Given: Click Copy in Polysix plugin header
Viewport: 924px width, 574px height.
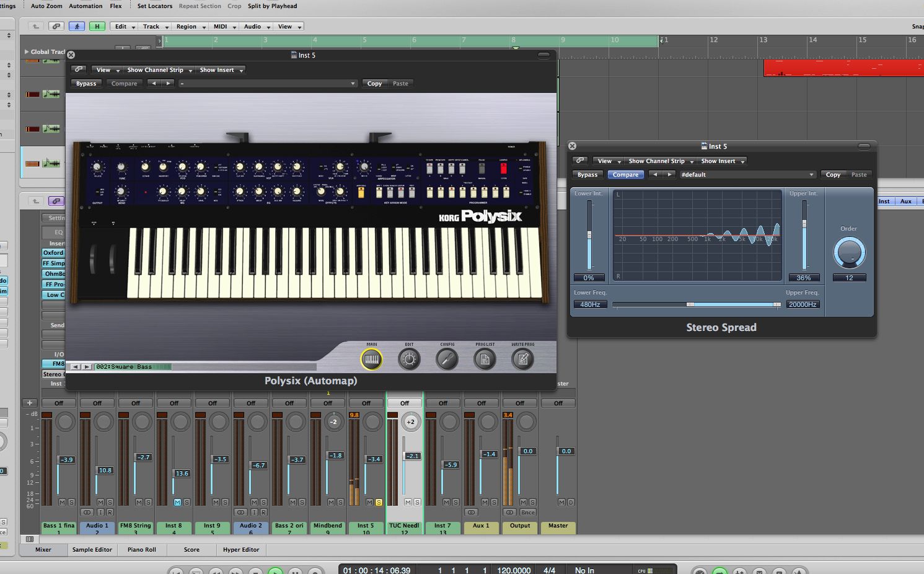Looking at the screenshot, I should 374,84.
